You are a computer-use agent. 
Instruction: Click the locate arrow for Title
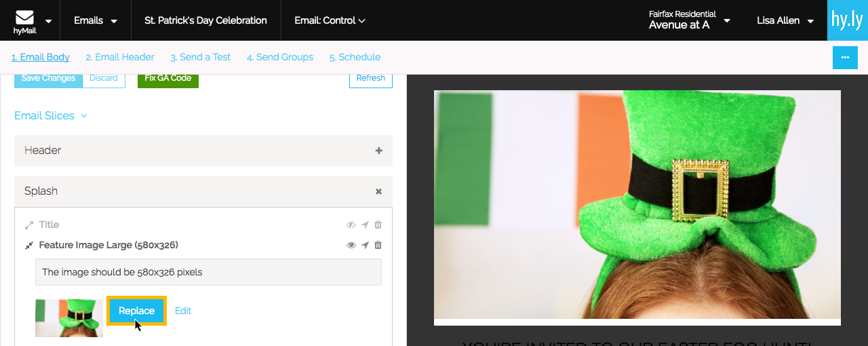366,225
